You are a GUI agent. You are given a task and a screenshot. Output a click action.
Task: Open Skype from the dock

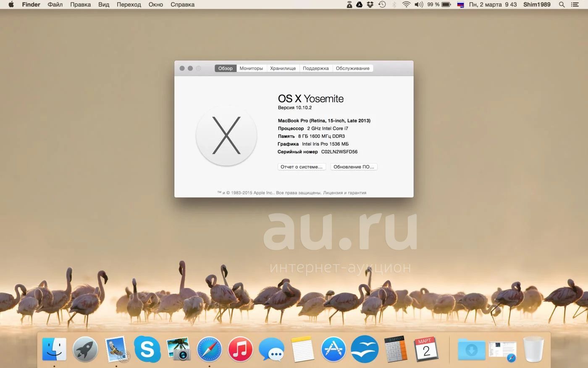tap(147, 349)
